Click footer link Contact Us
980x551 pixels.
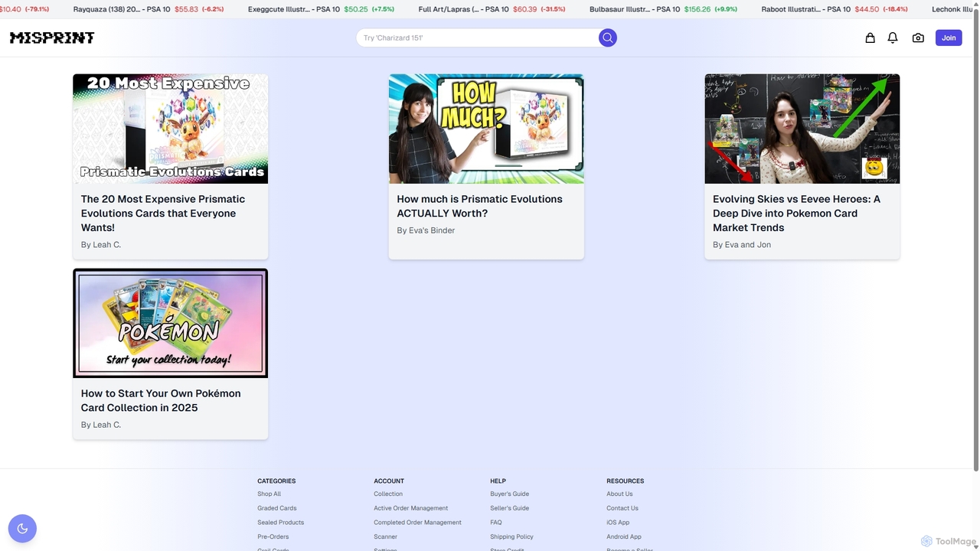coord(622,508)
